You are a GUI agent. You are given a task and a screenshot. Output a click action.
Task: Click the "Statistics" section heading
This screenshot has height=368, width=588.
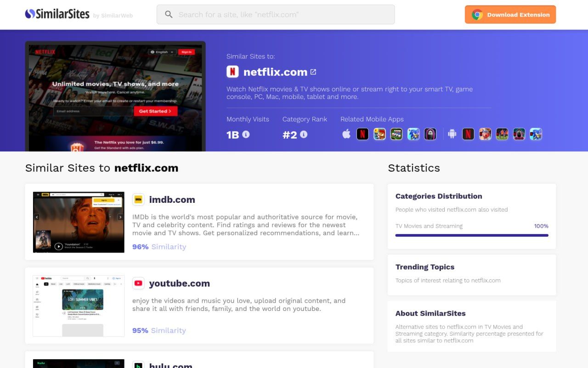pos(414,168)
